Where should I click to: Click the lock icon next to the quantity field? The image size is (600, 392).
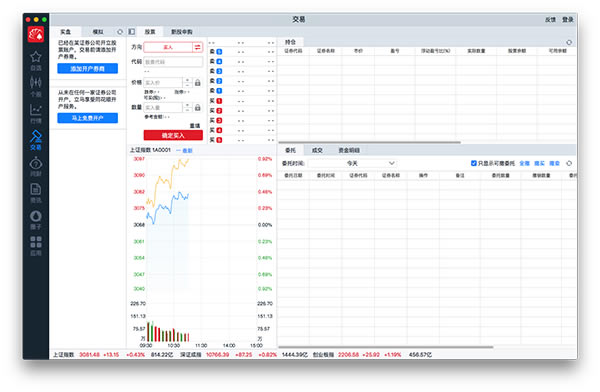197,108
